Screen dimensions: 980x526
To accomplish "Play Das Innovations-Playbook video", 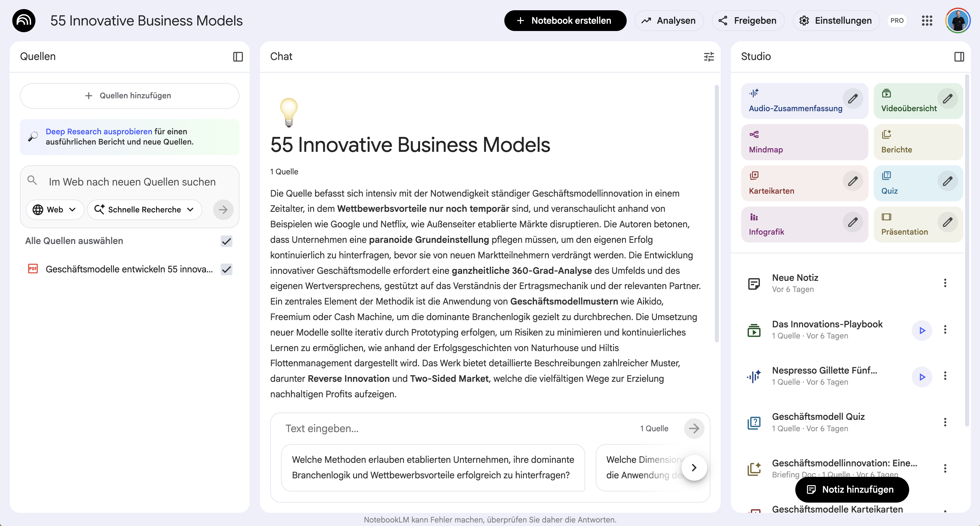I will [922, 330].
